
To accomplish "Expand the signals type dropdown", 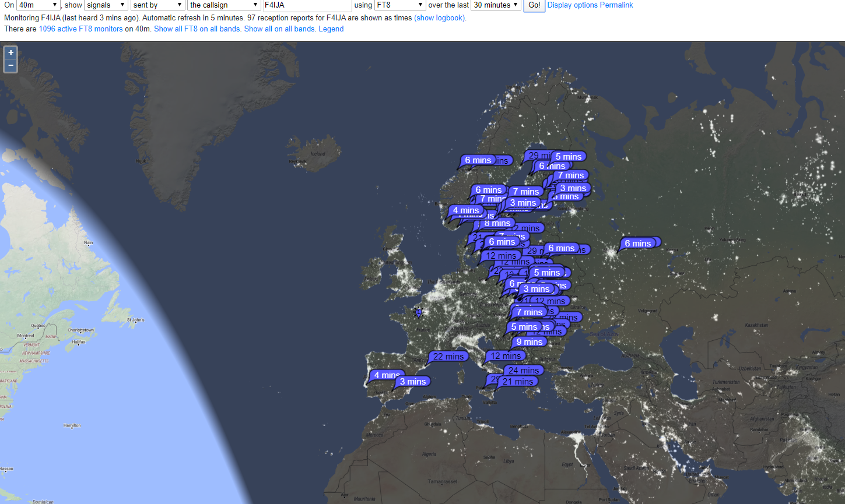I will 106,5.
